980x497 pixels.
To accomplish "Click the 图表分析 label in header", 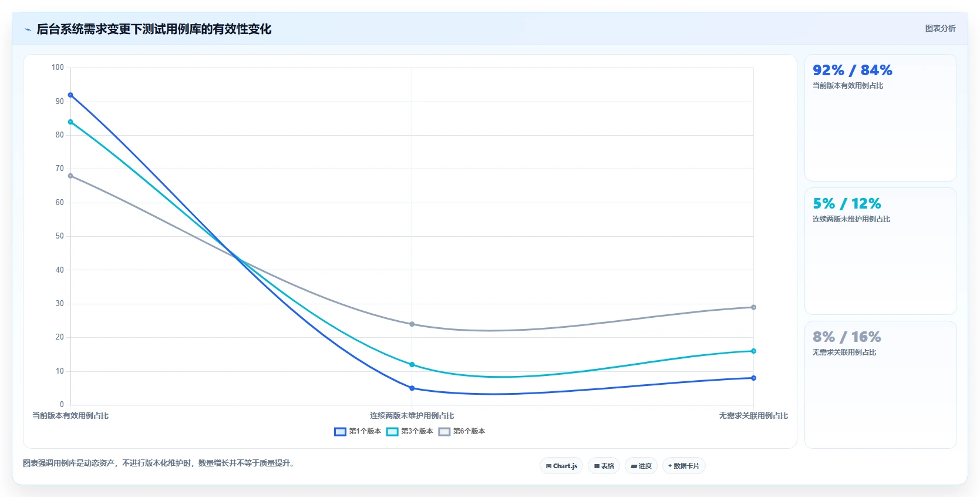I will [x=940, y=28].
